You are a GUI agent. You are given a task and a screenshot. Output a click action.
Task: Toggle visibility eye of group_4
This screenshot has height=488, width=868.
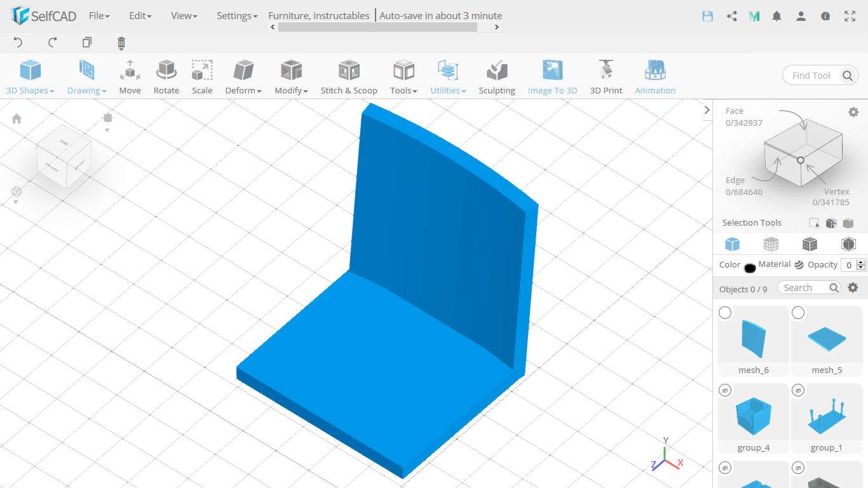(x=725, y=390)
